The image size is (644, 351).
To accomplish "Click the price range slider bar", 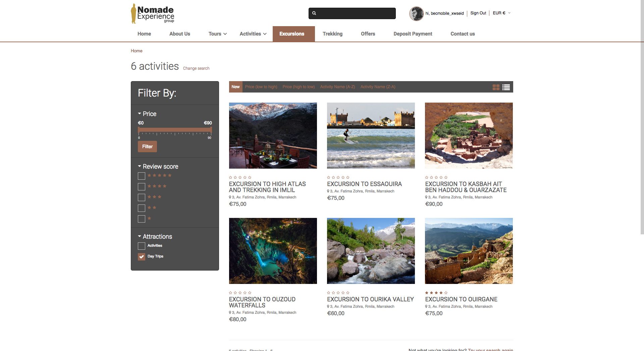I will coord(175,130).
